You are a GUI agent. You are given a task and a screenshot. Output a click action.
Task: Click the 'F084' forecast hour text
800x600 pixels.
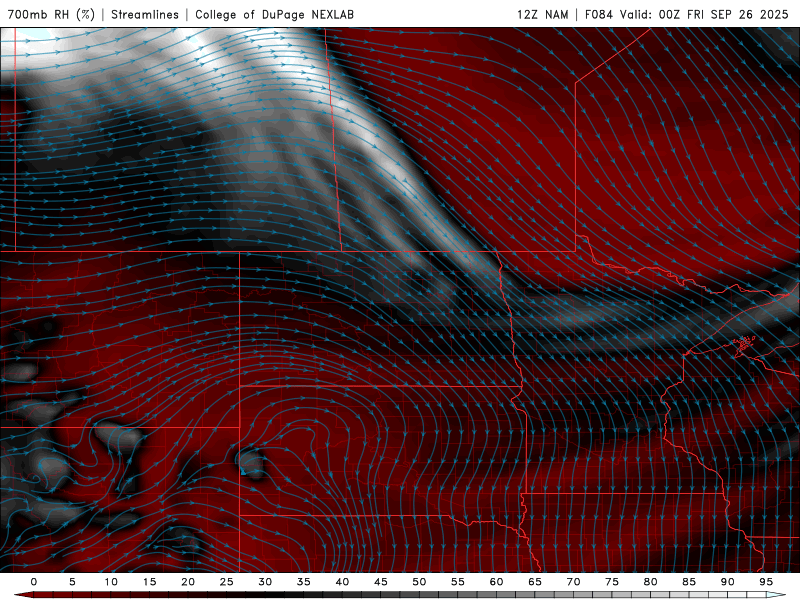599,14
